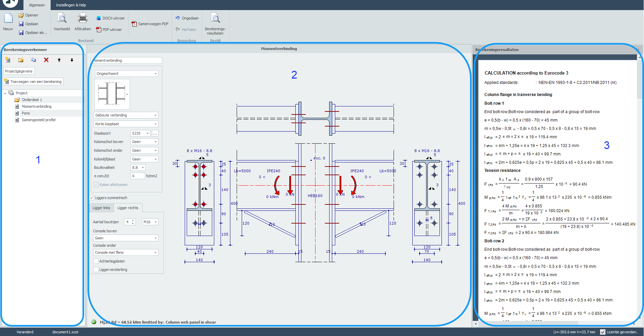644x336 pixels.
Task: Open the Staalsoort S235 dropdown
Action: [140, 133]
